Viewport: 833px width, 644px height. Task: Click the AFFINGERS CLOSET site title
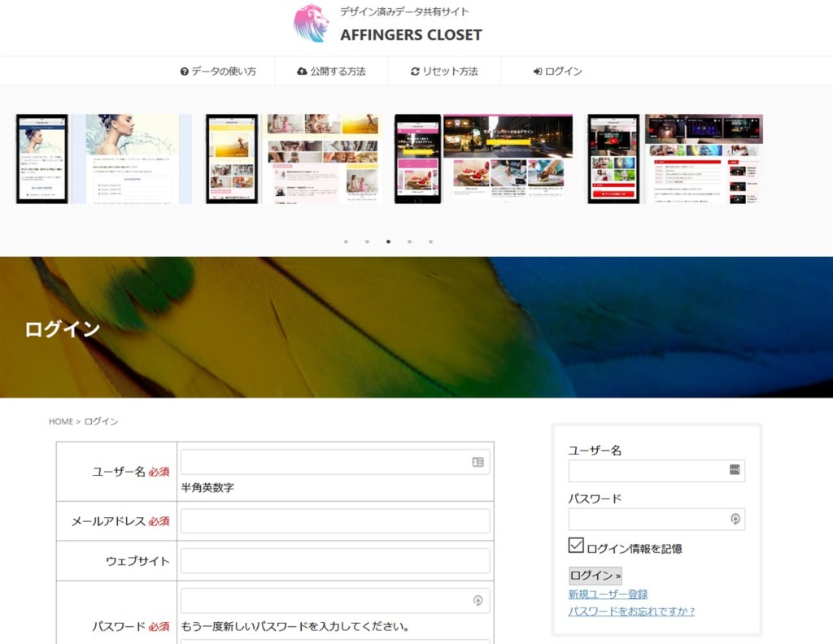pos(411,35)
